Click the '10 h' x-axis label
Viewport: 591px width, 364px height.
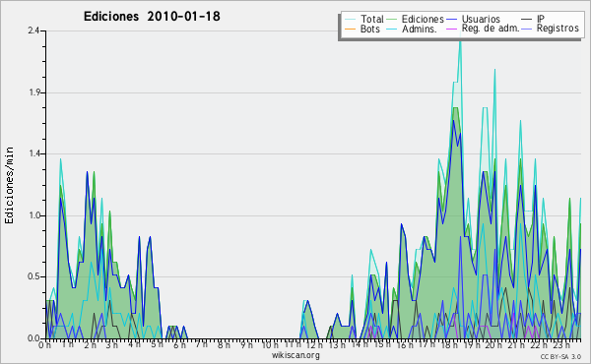pyautogui.click(x=270, y=345)
